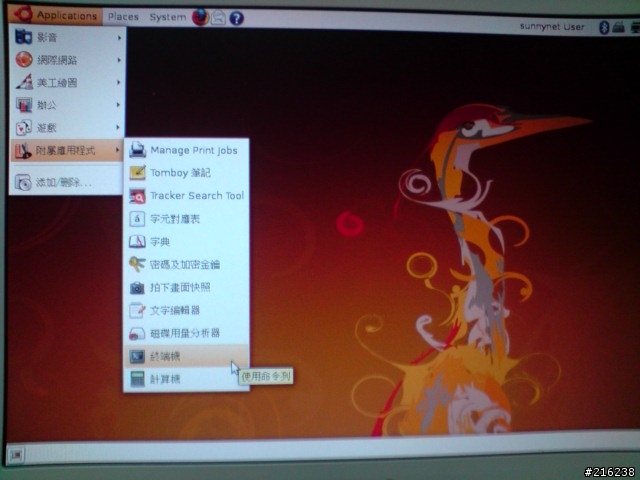Open Manage Print Jobs text entry
Viewport: 640px width, 480px height.
(x=194, y=150)
